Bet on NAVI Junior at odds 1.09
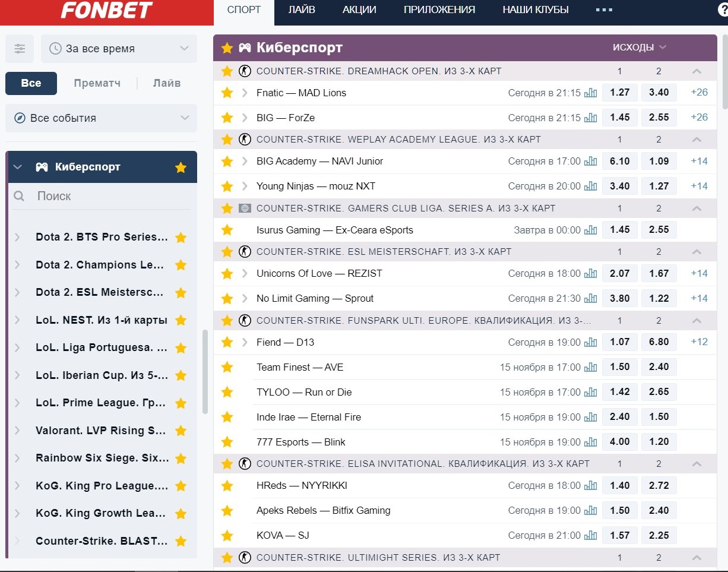The image size is (728, 572). [x=659, y=161]
